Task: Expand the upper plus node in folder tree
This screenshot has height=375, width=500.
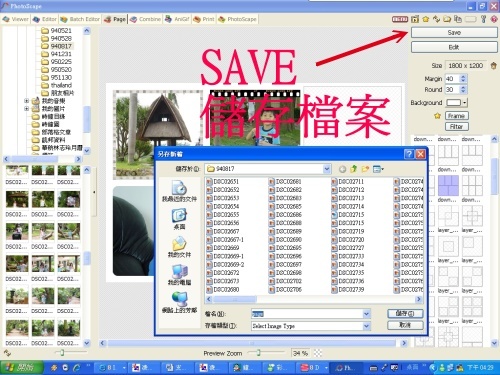Action: 26,101
